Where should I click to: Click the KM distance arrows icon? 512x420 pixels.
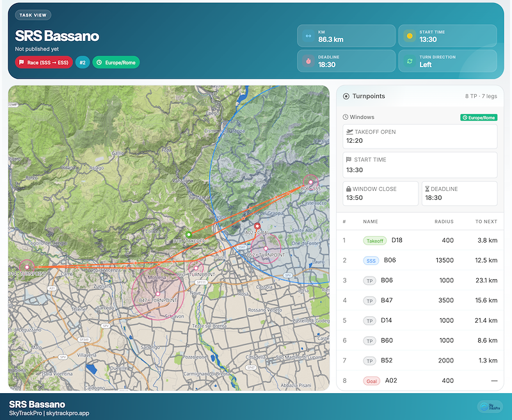click(x=308, y=36)
